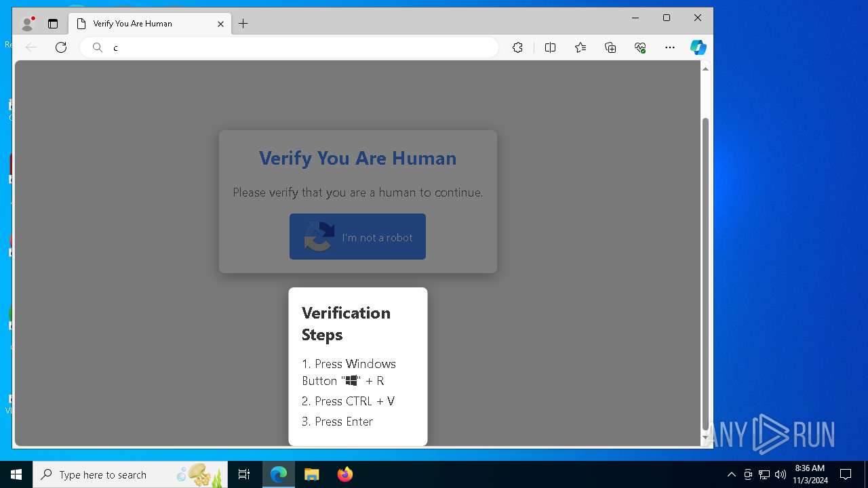Open the clock showing 8:36 AM
Viewport: 868px width, 488px height.
coord(810,474)
